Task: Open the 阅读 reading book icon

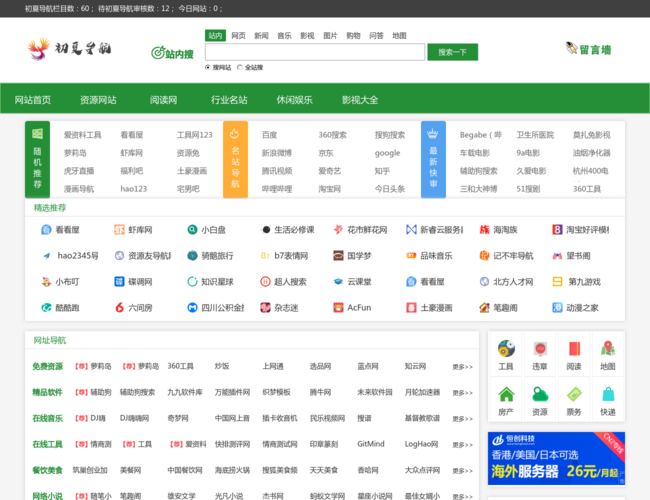Action: coord(574,349)
